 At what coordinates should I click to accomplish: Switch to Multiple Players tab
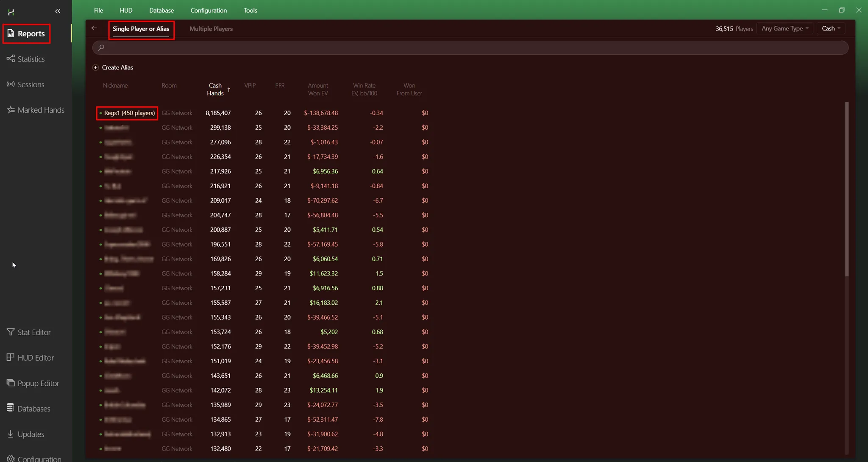tap(211, 29)
